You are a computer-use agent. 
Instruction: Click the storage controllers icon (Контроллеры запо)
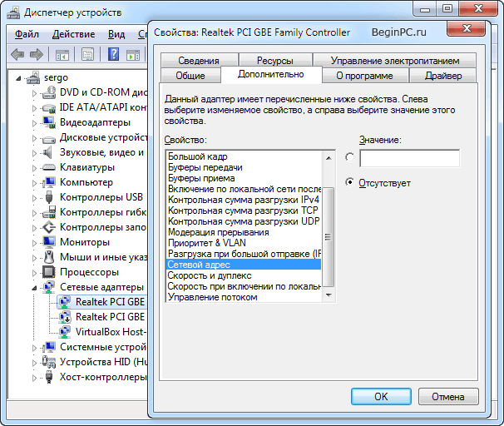coord(49,227)
